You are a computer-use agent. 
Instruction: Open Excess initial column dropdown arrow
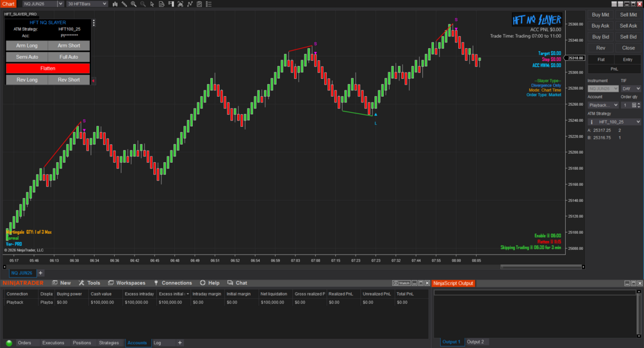tap(188, 294)
